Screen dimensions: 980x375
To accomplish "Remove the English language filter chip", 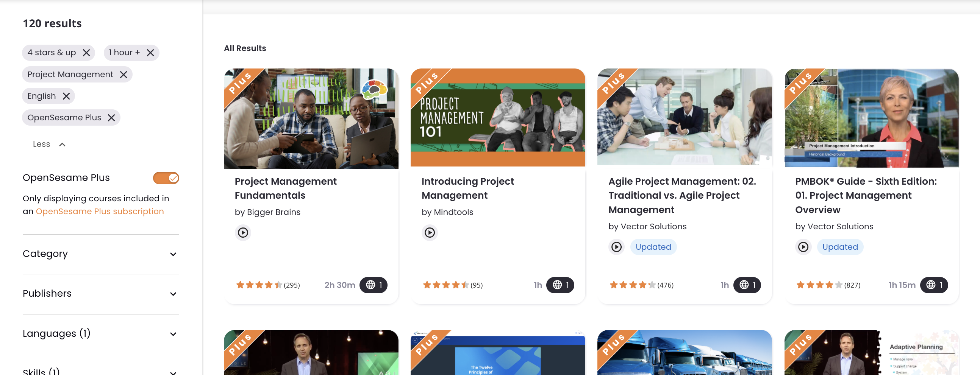I will click(66, 96).
